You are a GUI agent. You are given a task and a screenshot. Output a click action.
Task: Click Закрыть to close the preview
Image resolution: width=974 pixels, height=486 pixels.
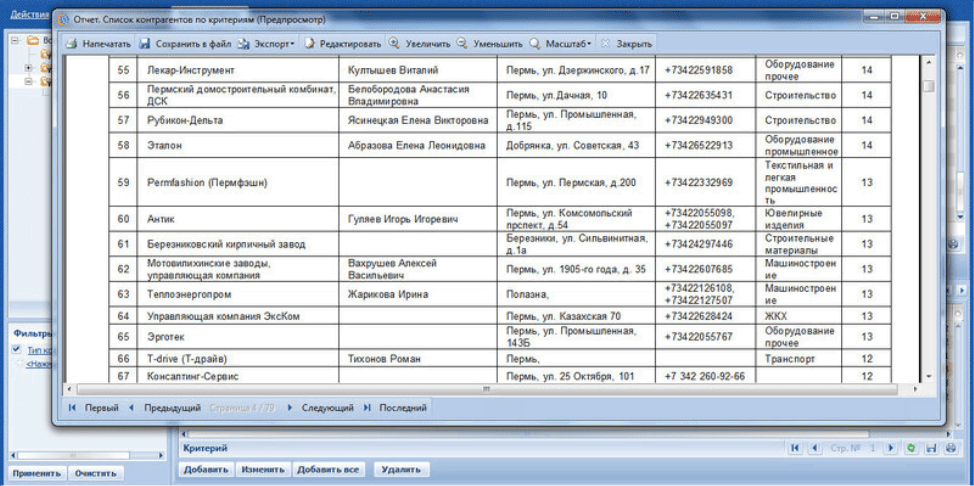tap(627, 44)
